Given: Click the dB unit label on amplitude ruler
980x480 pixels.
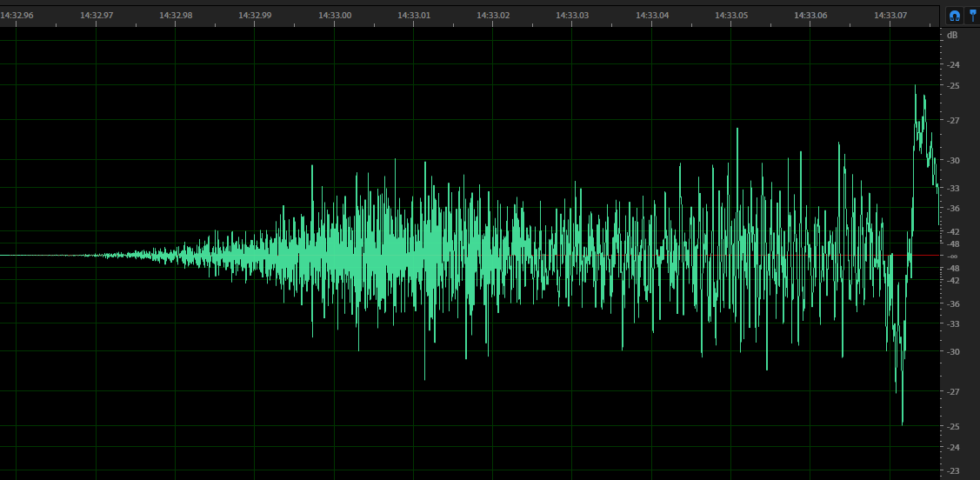Looking at the screenshot, I should 952,36.
